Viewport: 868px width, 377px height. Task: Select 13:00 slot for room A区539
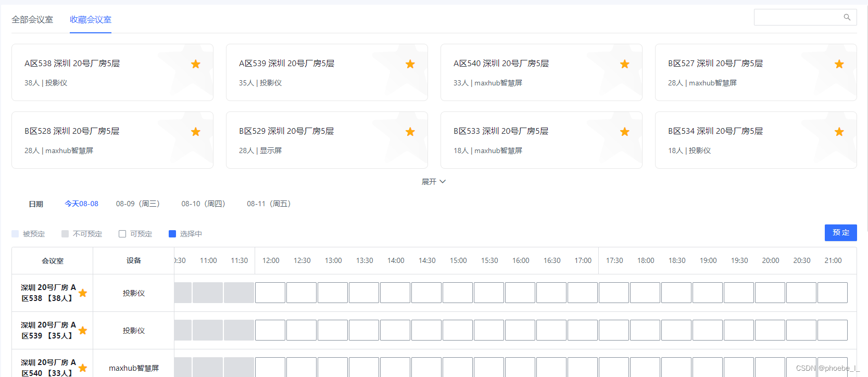(333, 330)
